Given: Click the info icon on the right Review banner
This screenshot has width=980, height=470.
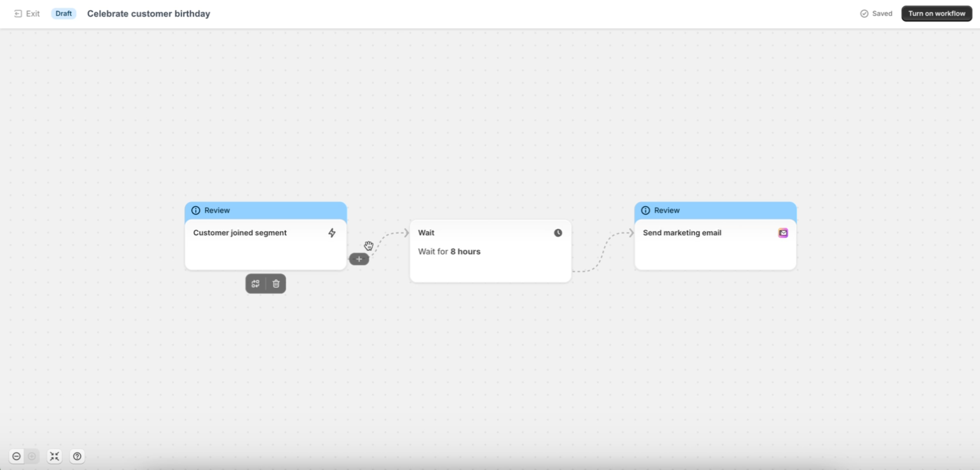Looking at the screenshot, I should point(646,210).
